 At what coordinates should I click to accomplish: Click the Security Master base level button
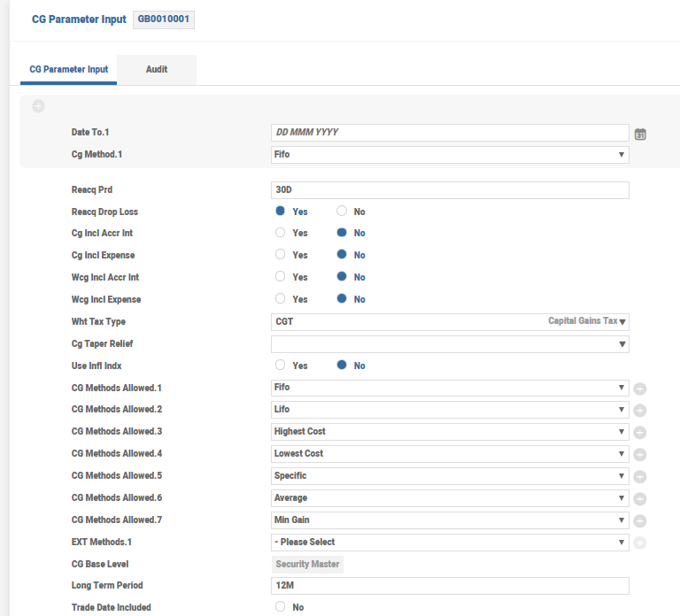306,564
